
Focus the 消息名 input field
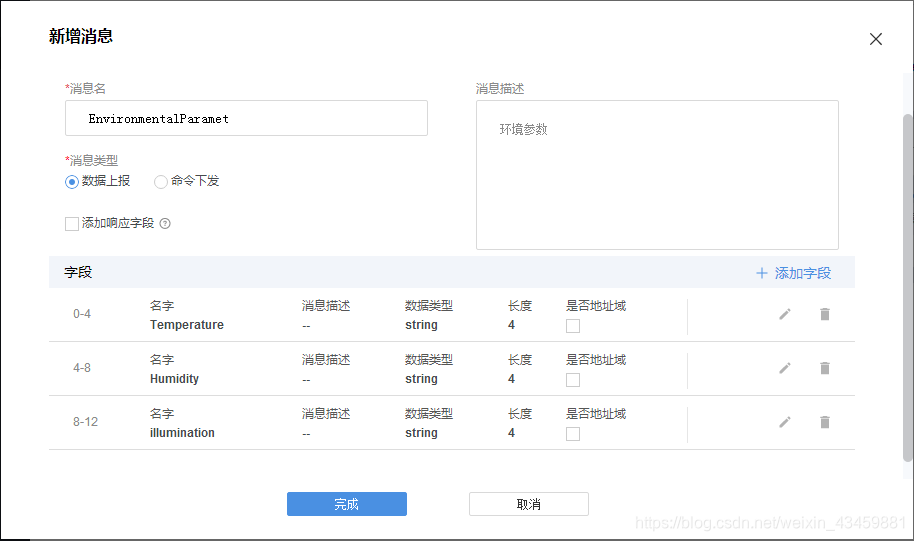[x=246, y=118]
